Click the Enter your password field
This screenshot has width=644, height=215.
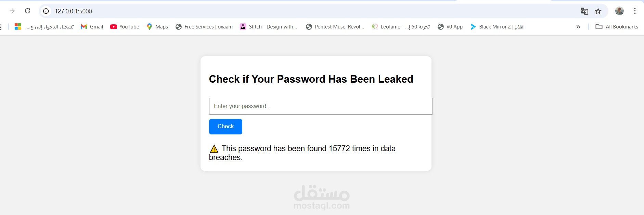tap(321, 106)
